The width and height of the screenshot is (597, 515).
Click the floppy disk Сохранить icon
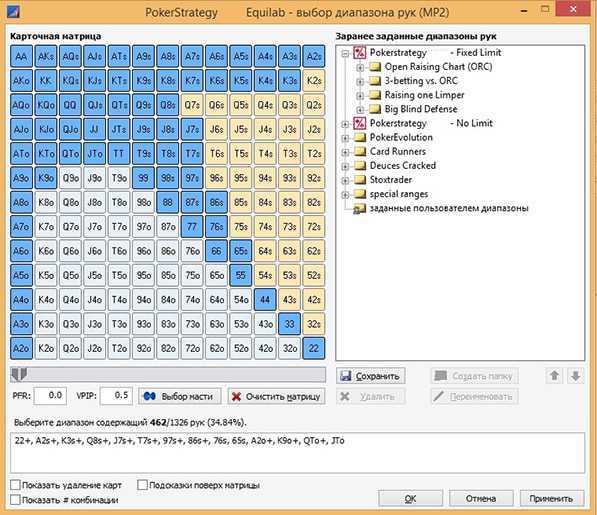tap(346, 376)
